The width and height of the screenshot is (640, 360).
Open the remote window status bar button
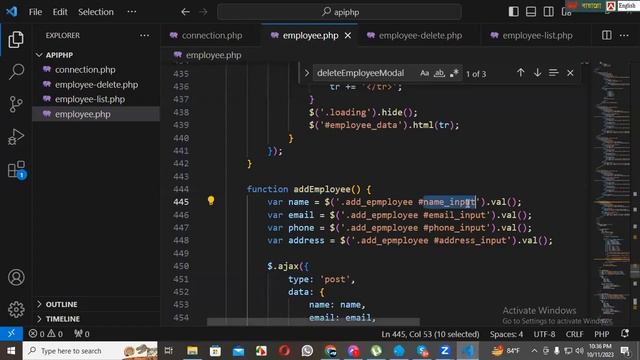click(11, 334)
